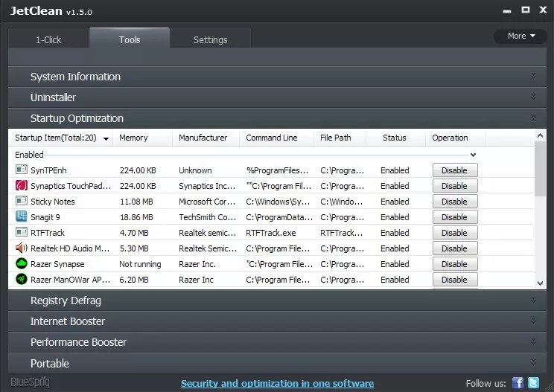The width and height of the screenshot is (554, 392).
Task: Open the More dropdown menu
Action: [x=520, y=36]
